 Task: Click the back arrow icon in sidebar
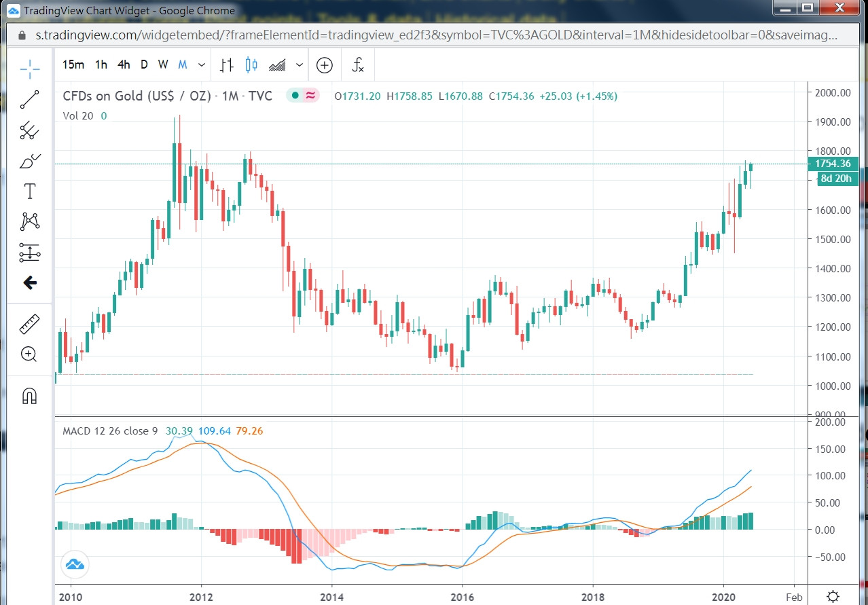point(29,283)
